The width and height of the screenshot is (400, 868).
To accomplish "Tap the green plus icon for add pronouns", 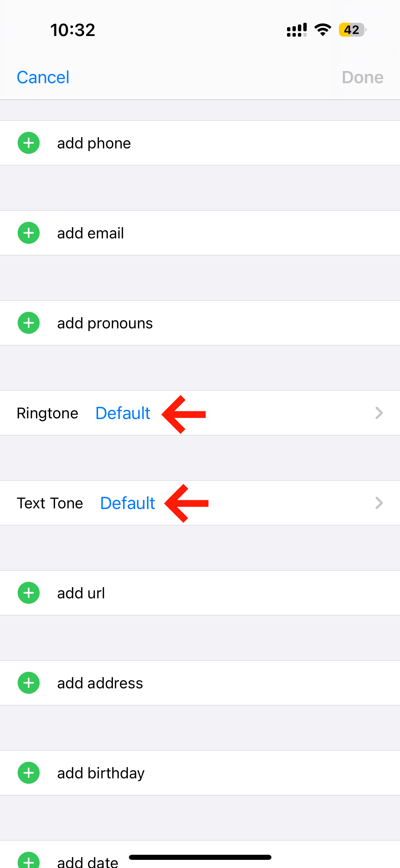I will point(28,323).
